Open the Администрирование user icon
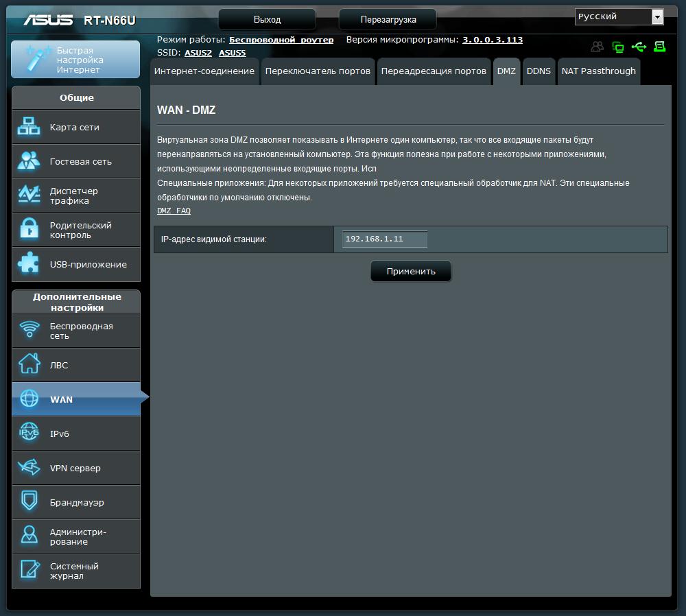Image resolution: width=686 pixels, height=616 pixels. point(29,535)
